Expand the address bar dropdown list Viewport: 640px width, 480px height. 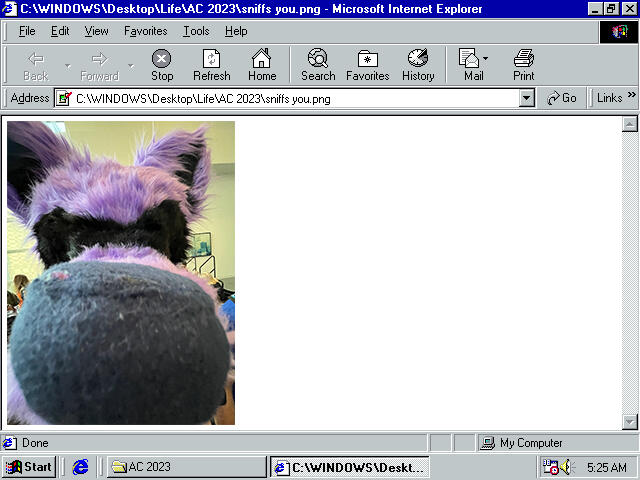tap(527, 98)
